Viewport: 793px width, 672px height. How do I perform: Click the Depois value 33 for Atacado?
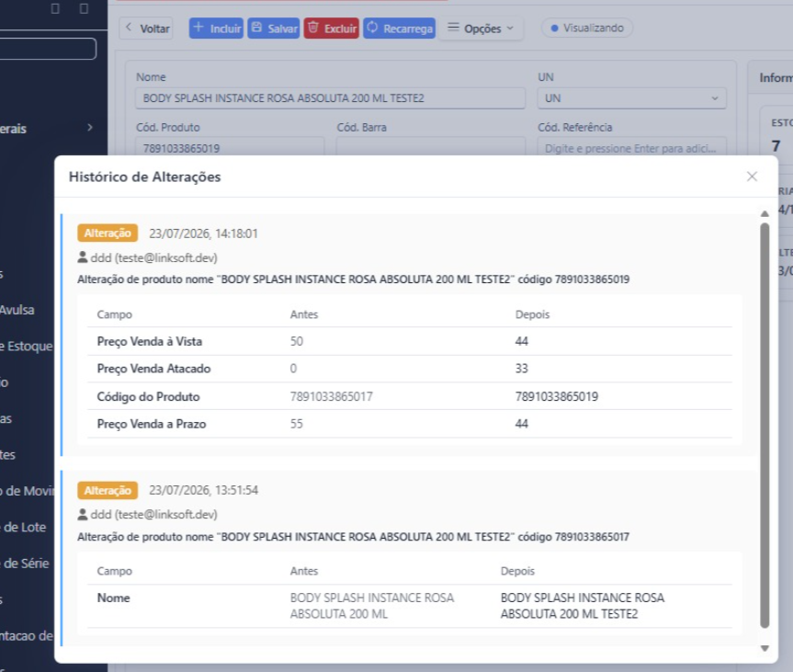coord(521,369)
